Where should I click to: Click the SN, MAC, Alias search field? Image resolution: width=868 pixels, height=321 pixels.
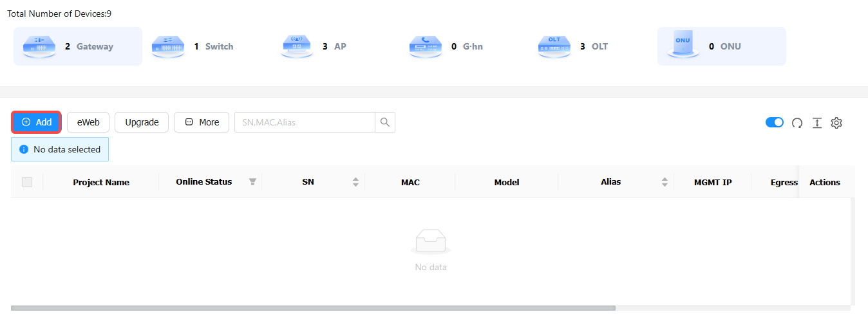click(x=305, y=122)
